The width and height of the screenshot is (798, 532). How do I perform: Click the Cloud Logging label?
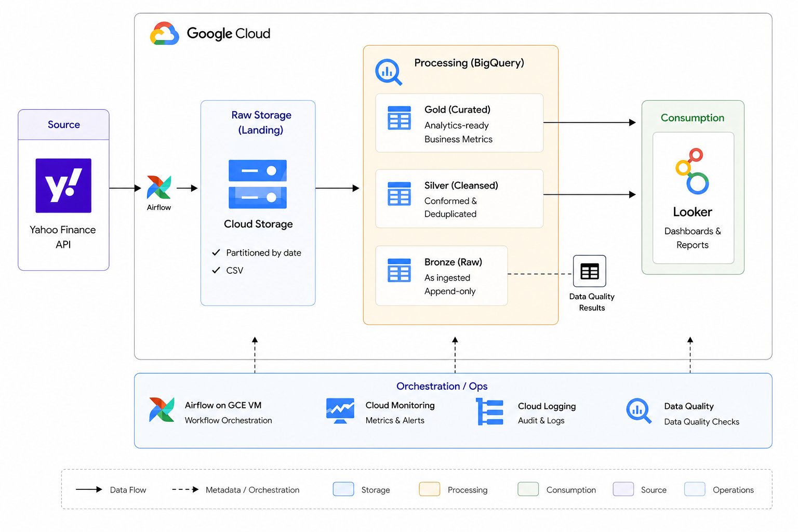547,406
